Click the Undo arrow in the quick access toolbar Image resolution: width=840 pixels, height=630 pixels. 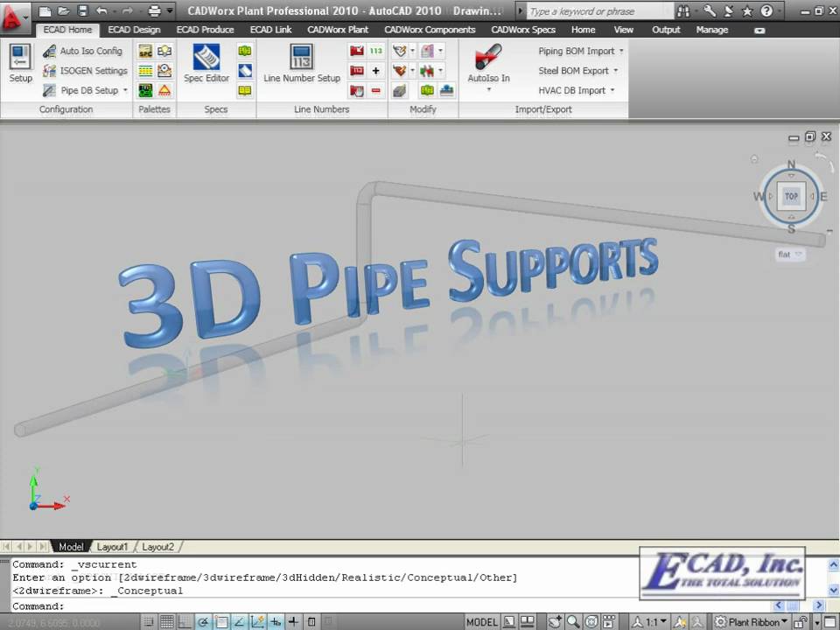(x=101, y=10)
